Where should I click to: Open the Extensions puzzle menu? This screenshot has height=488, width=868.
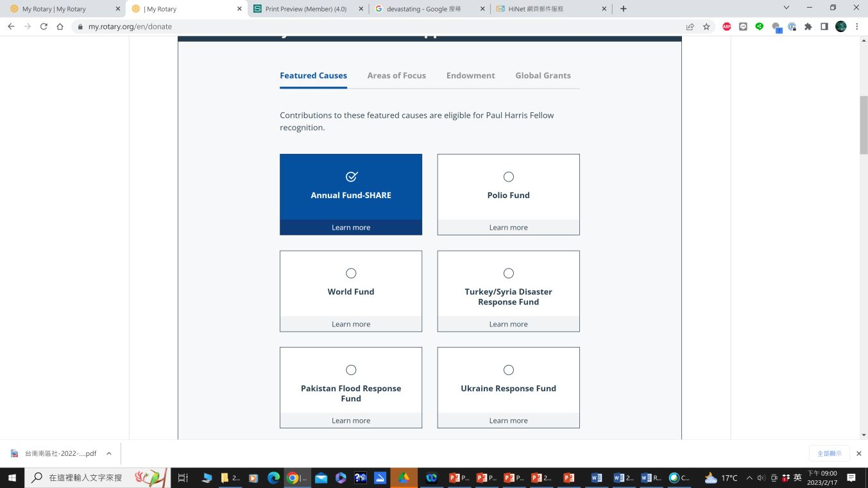pos(808,26)
